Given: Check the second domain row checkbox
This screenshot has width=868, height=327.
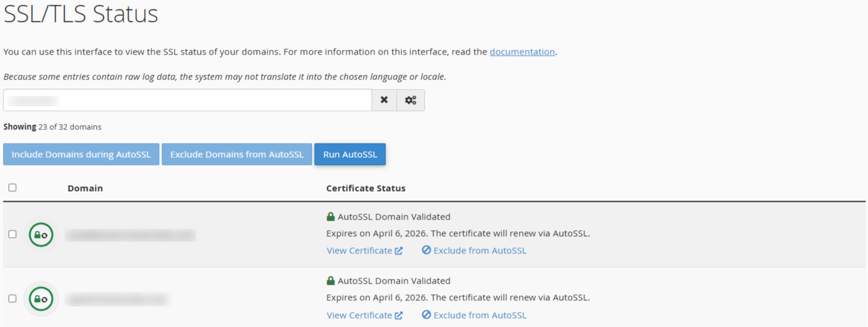Looking at the screenshot, I should (x=12, y=299).
